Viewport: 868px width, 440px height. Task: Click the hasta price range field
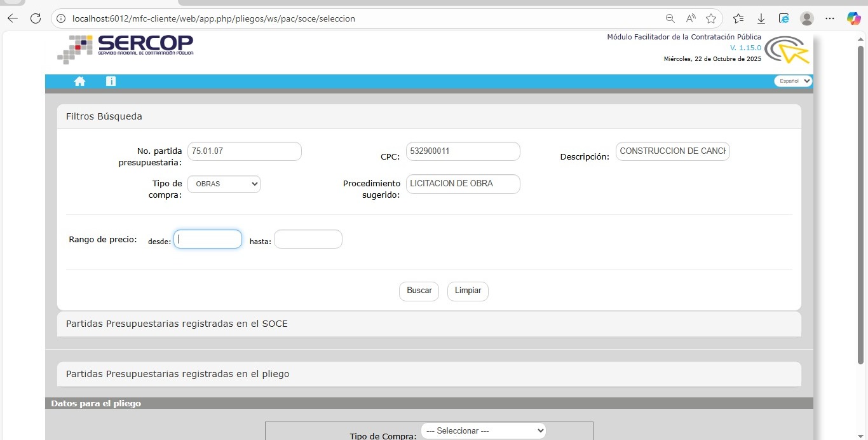308,239
